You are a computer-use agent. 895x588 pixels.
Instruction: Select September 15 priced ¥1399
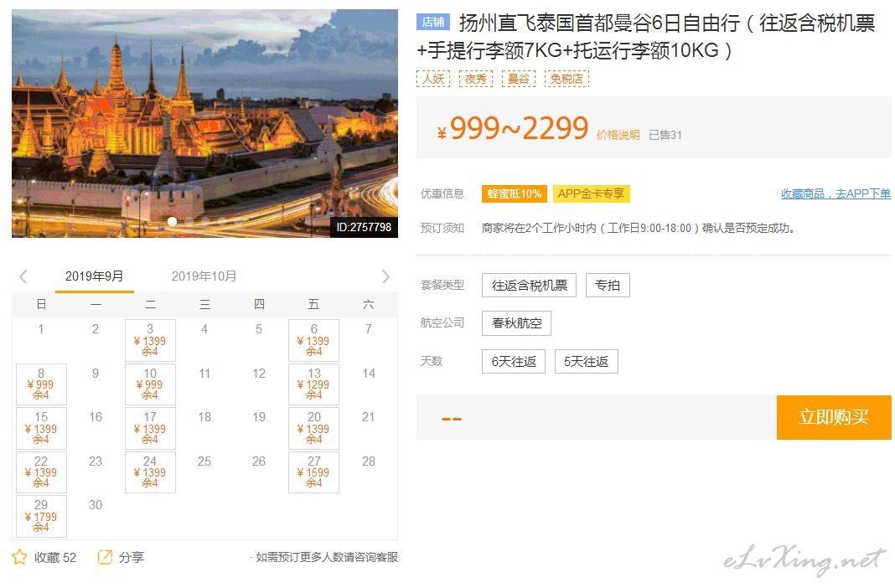coord(41,428)
